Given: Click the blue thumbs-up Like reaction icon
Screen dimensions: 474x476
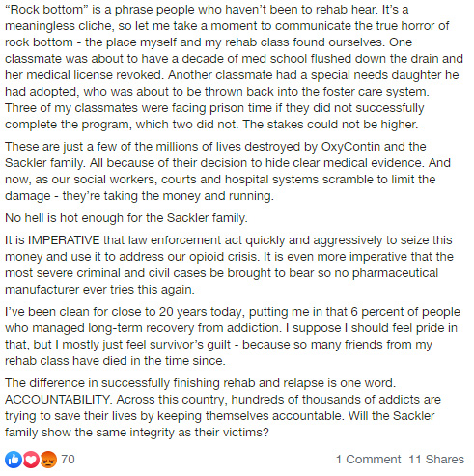Looking at the screenshot, I should (14, 460).
